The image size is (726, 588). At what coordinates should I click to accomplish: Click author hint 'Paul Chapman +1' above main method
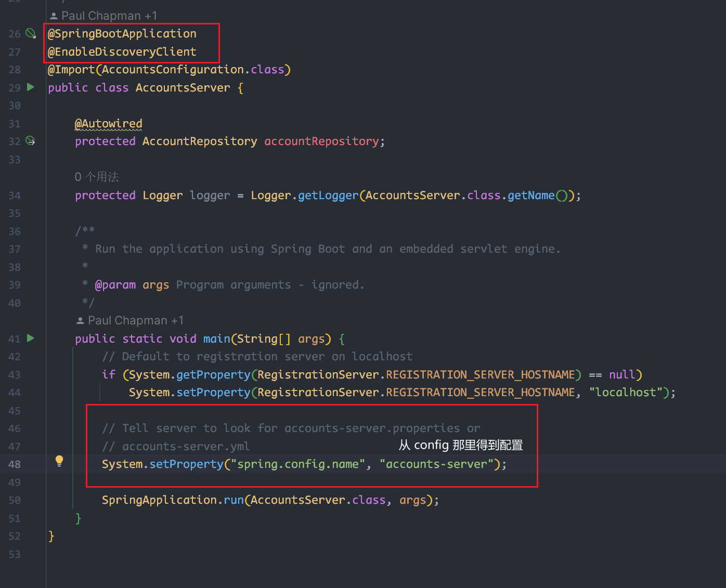[130, 320]
